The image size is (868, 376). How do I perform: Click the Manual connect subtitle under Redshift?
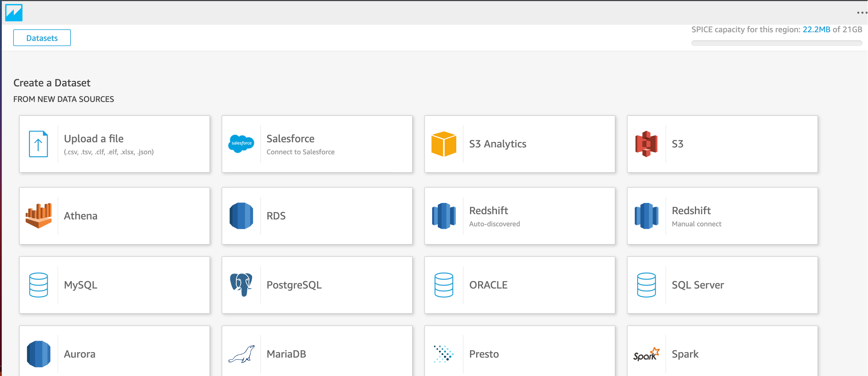pyautogui.click(x=696, y=224)
